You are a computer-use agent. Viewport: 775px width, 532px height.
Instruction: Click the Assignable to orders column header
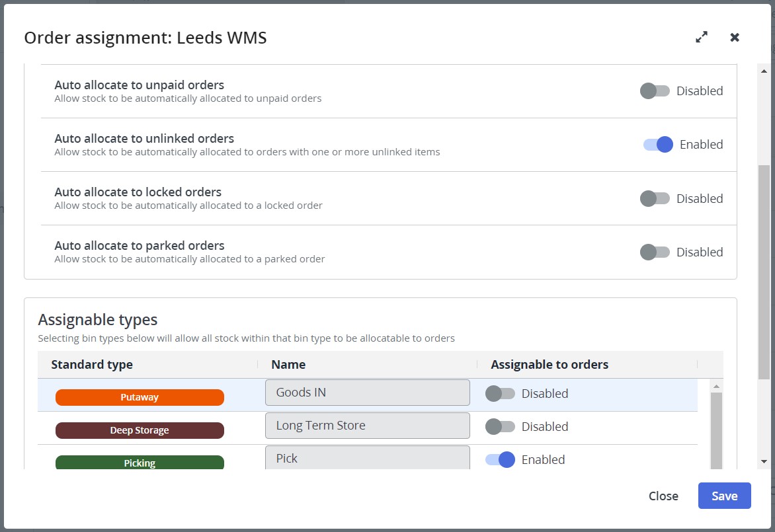[x=550, y=365]
